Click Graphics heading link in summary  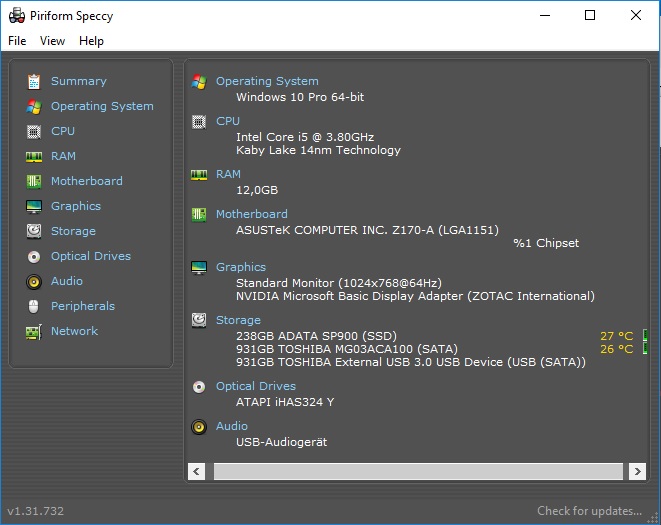tap(241, 267)
